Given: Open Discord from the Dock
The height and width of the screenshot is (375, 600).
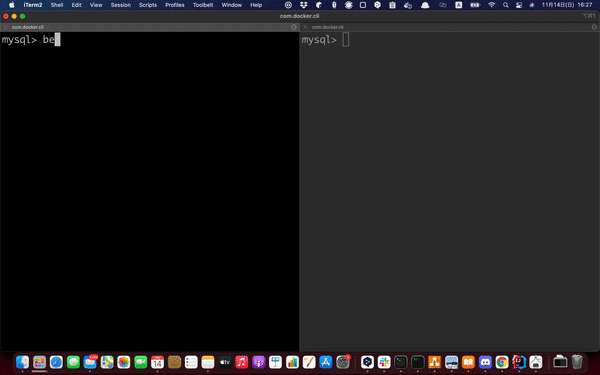Looking at the screenshot, I should (x=485, y=362).
